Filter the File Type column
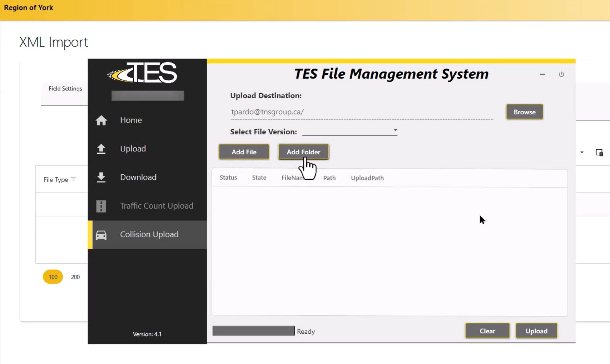Image resolution: width=610 pixels, height=364 pixels. click(73, 179)
